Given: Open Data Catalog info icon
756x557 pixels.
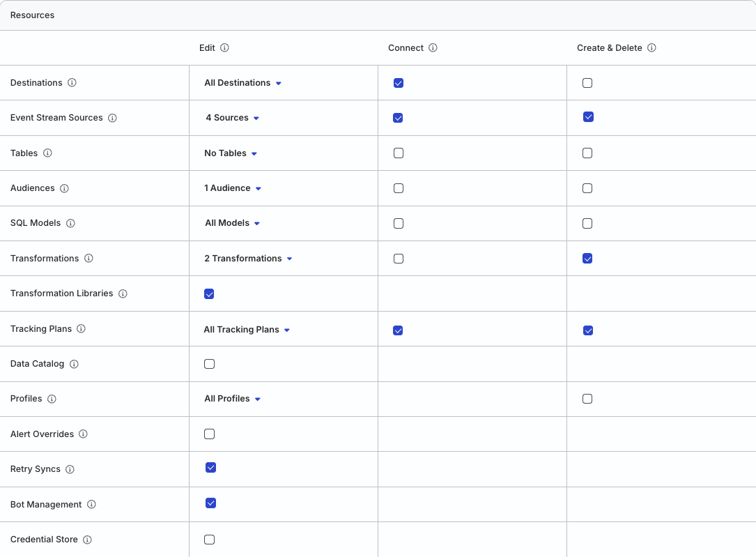Looking at the screenshot, I should click(x=74, y=364).
